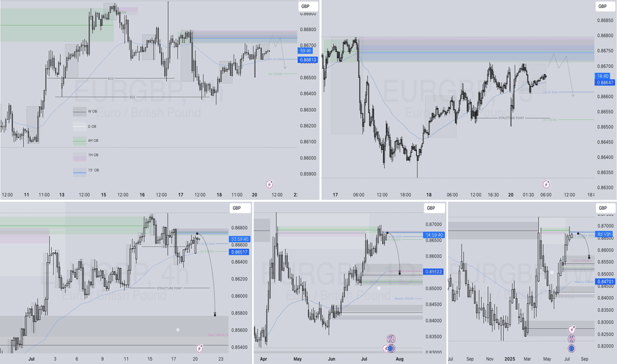Select lower BOS line label on 1h chart

132,97
